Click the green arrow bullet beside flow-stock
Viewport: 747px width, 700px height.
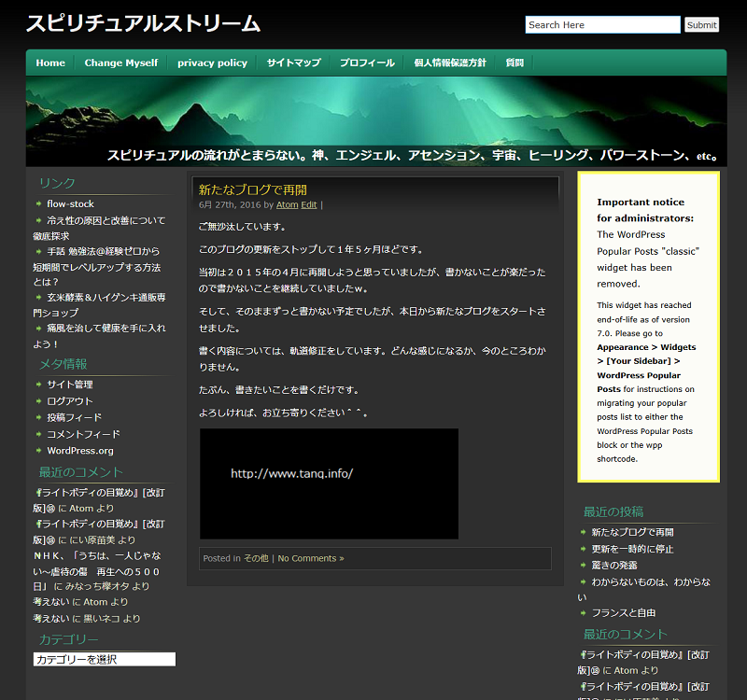click(x=38, y=203)
